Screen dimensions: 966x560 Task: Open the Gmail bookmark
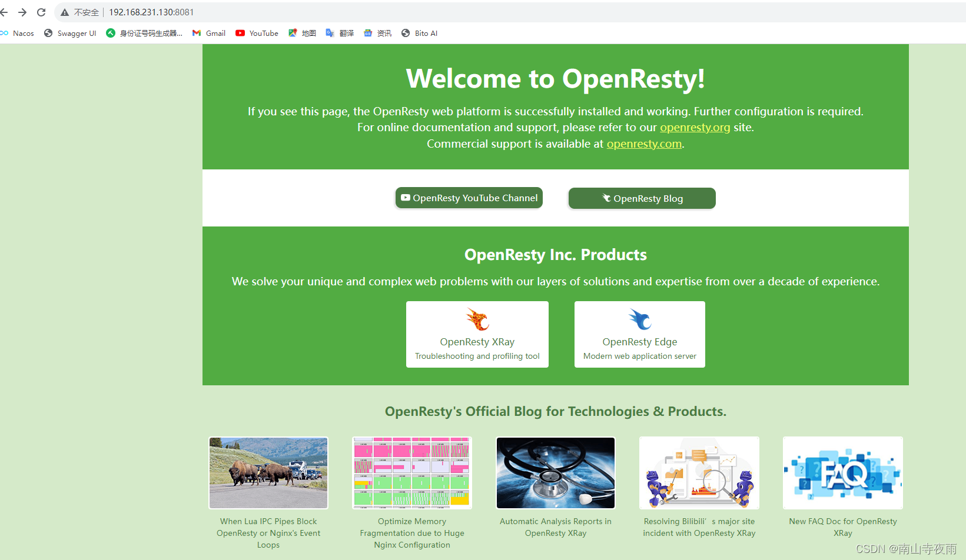(209, 34)
